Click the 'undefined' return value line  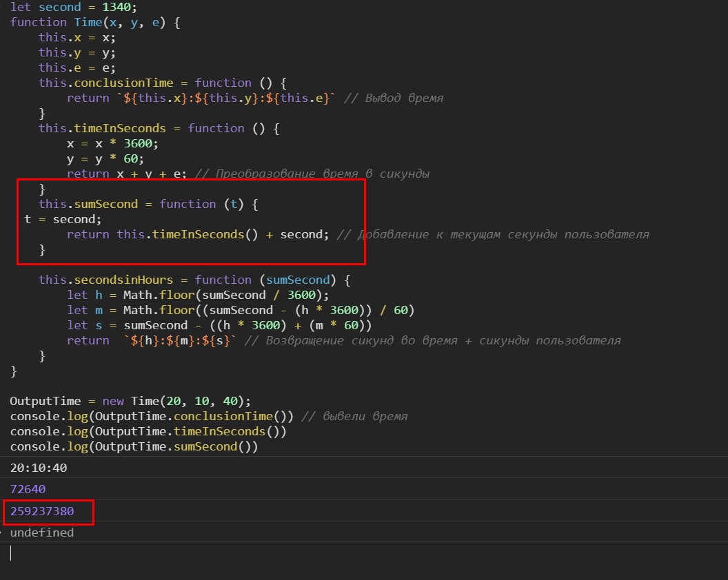42,532
